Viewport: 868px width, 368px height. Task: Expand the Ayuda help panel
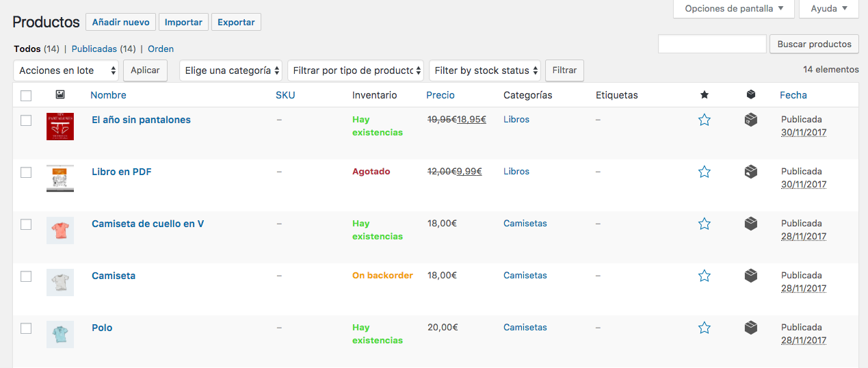(829, 9)
